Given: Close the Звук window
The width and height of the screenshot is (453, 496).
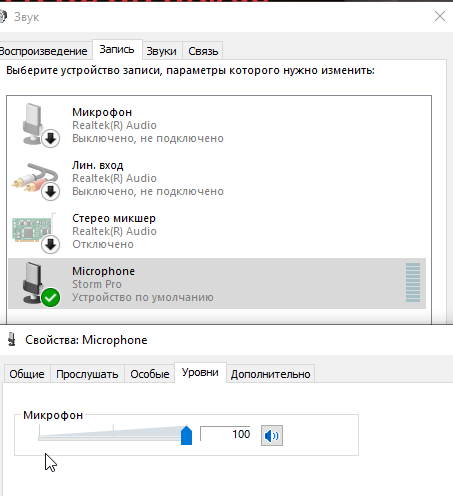Looking at the screenshot, I should coord(440,16).
